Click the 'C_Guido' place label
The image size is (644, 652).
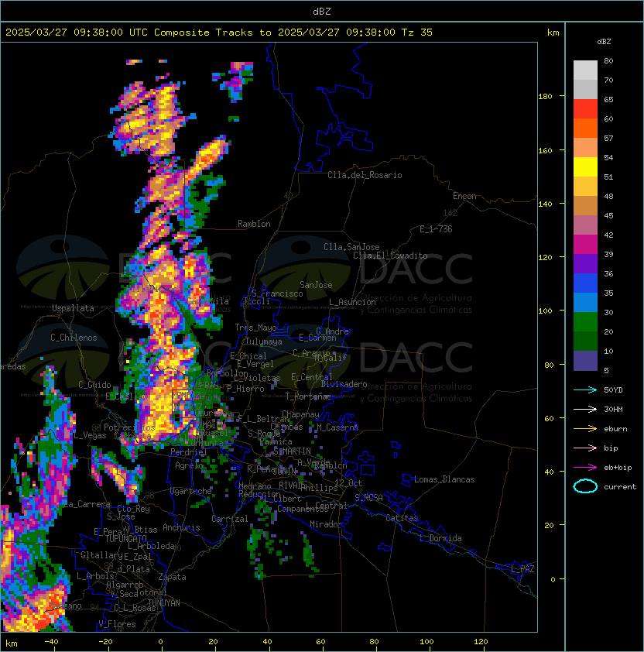pyautogui.click(x=94, y=385)
